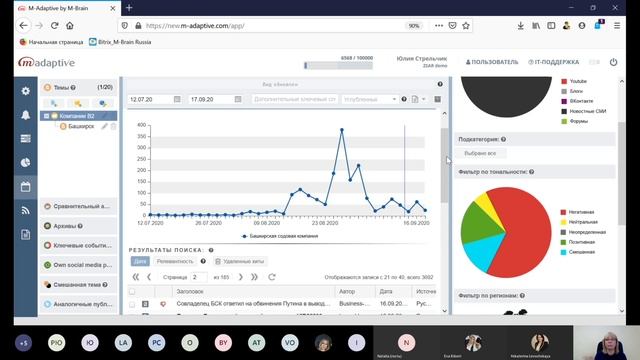Click the second topic action button under Темы
Viewport: 640px width, 360px height.
coord(78,103)
